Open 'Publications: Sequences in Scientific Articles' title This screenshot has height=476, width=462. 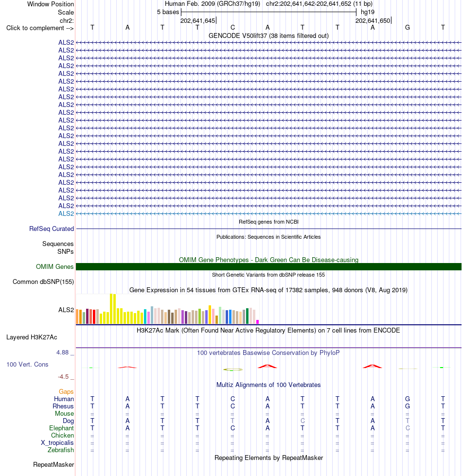(x=268, y=237)
